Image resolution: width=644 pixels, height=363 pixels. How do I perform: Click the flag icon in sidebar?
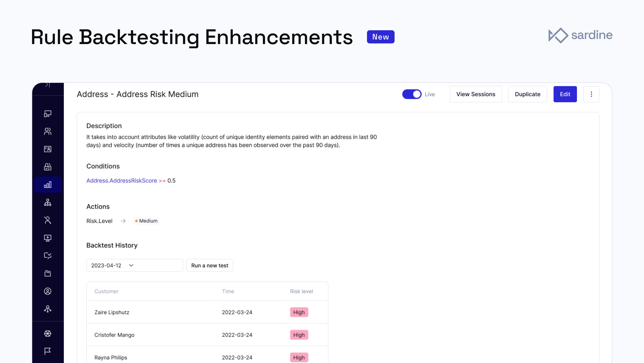47,351
